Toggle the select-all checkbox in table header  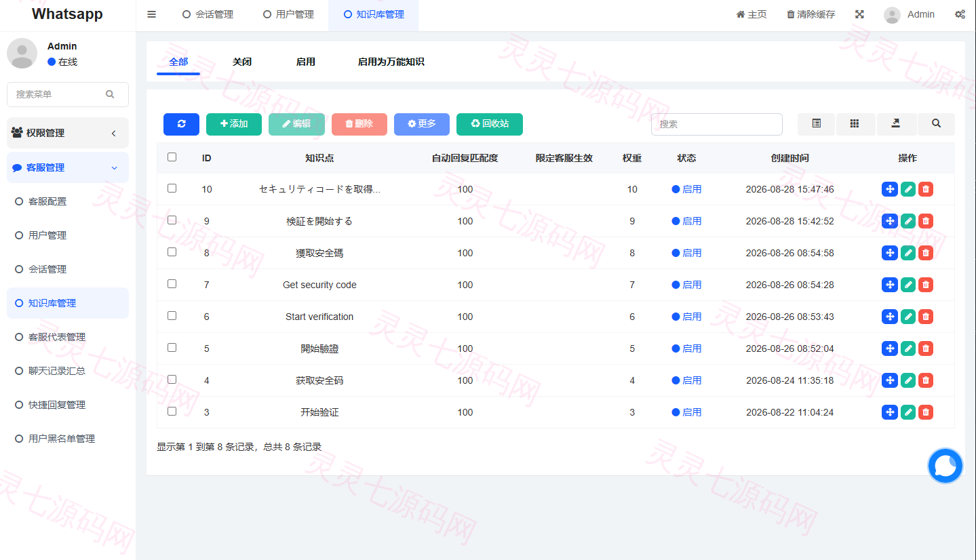pos(172,157)
